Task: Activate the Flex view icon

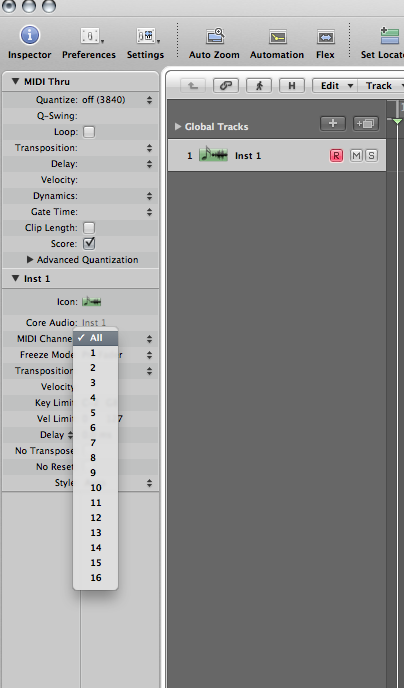Action: (325, 37)
